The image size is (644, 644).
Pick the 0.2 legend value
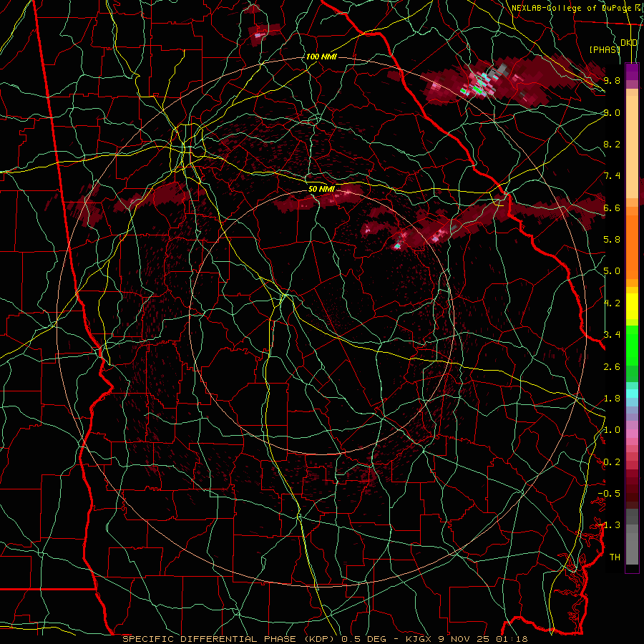[612, 462]
